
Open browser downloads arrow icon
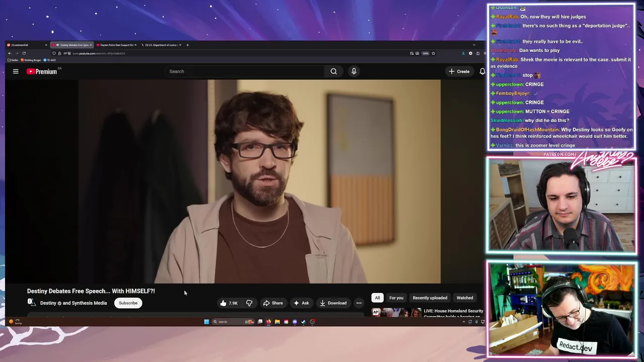463,53
